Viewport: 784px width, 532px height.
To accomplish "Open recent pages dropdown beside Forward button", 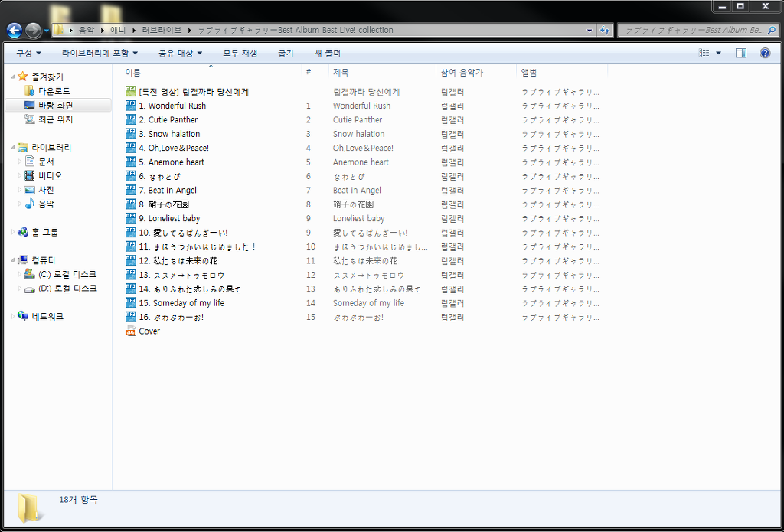I will (47, 31).
